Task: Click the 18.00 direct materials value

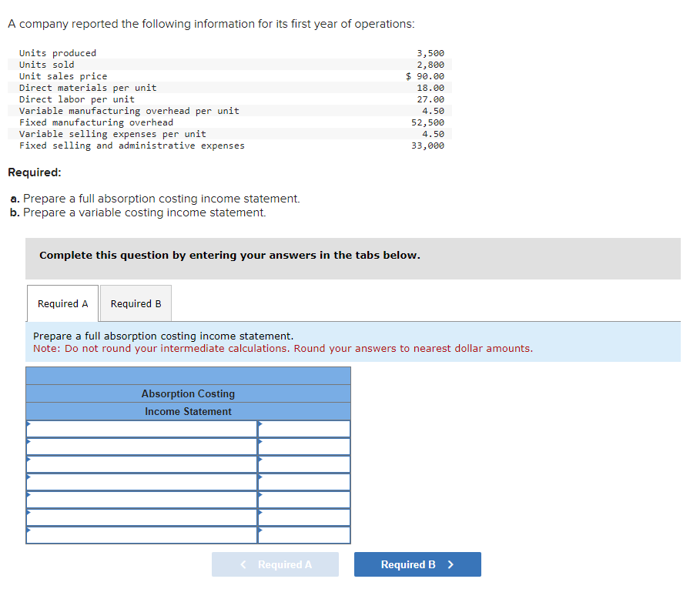Action: tap(430, 88)
